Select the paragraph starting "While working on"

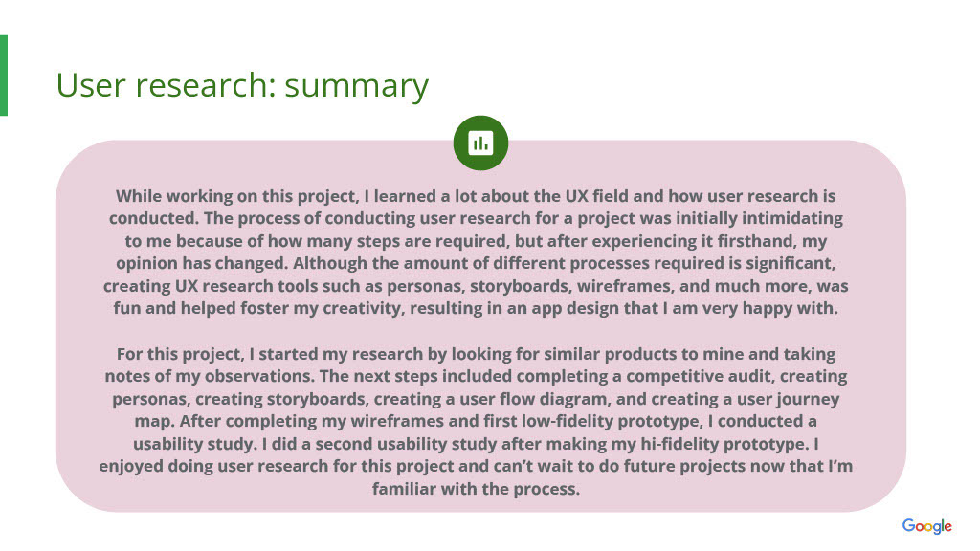pos(476,253)
